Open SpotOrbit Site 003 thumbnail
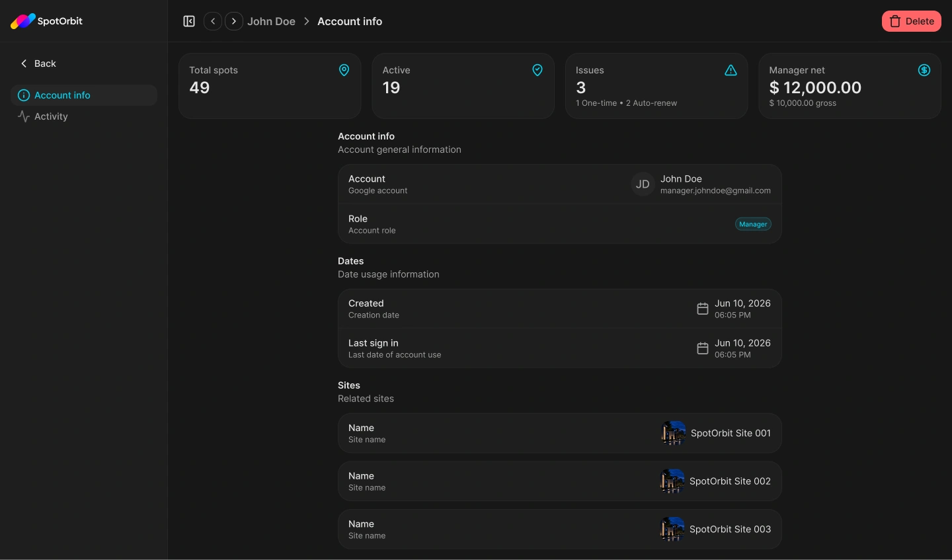The width and height of the screenshot is (952, 560). [x=672, y=530]
